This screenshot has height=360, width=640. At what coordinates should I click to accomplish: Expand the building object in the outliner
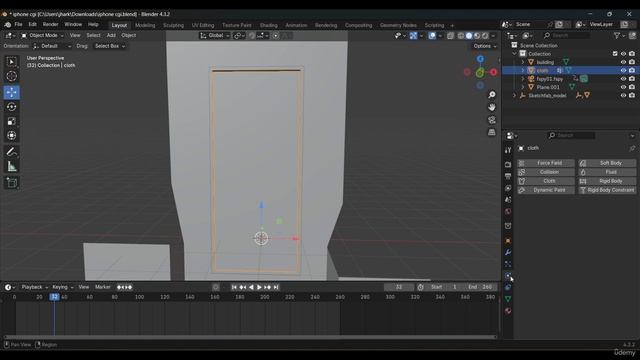523,62
